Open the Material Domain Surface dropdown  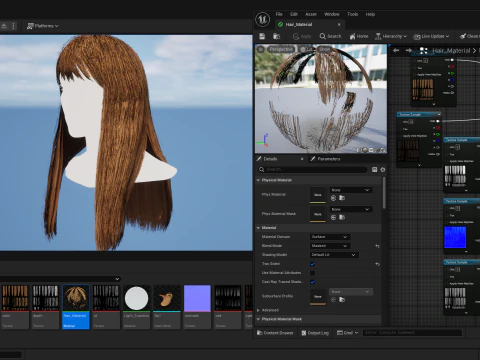(x=330, y=237)
